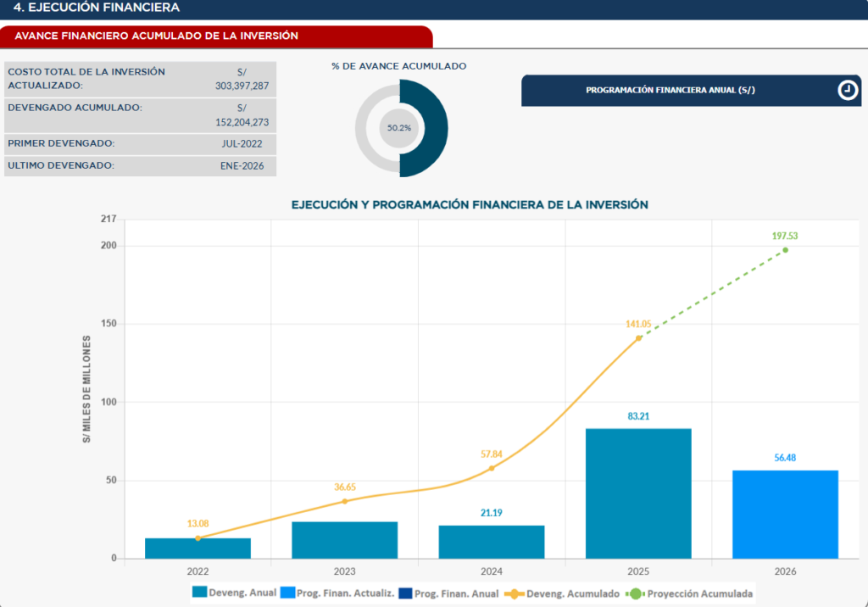Click the 141.05 accumulated data point

click(638, 337)
